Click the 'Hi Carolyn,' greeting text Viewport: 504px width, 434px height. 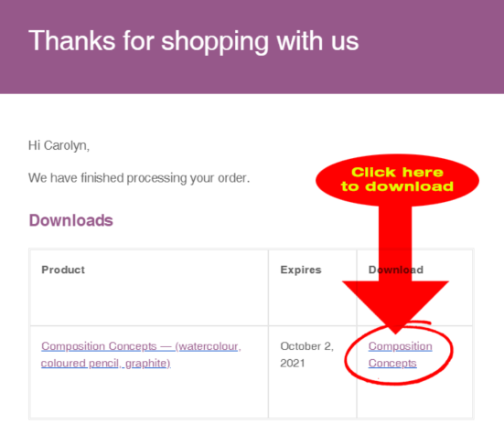(x=59, y=146)
